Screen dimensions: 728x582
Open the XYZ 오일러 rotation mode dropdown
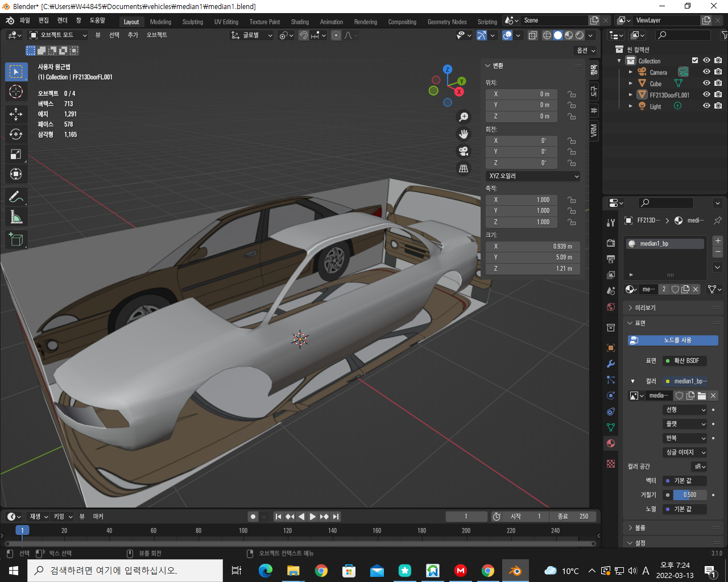533,176
